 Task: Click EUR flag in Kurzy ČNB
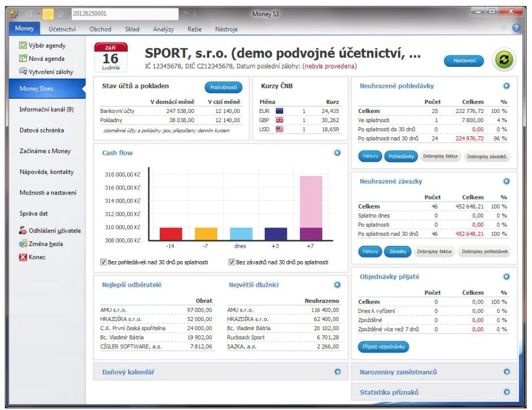pos(279,111)
